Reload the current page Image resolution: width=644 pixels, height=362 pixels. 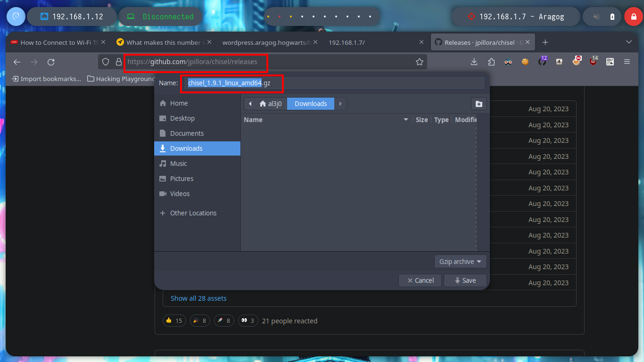(51, 62)
